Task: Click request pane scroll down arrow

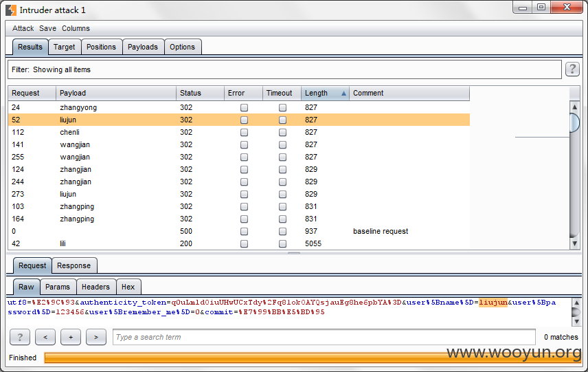Action: [x=576, y=322]
